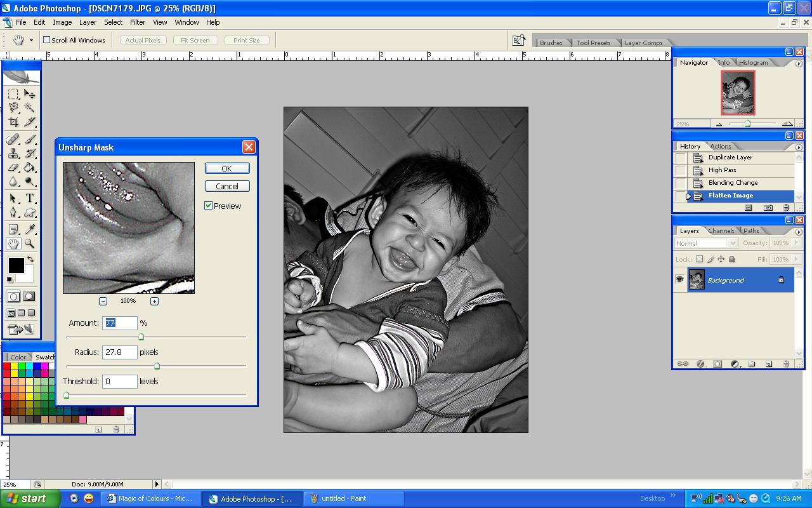This screenshot has width=812, height=508.
Task: Switch to the Channels tab
Action: point(721,231)
